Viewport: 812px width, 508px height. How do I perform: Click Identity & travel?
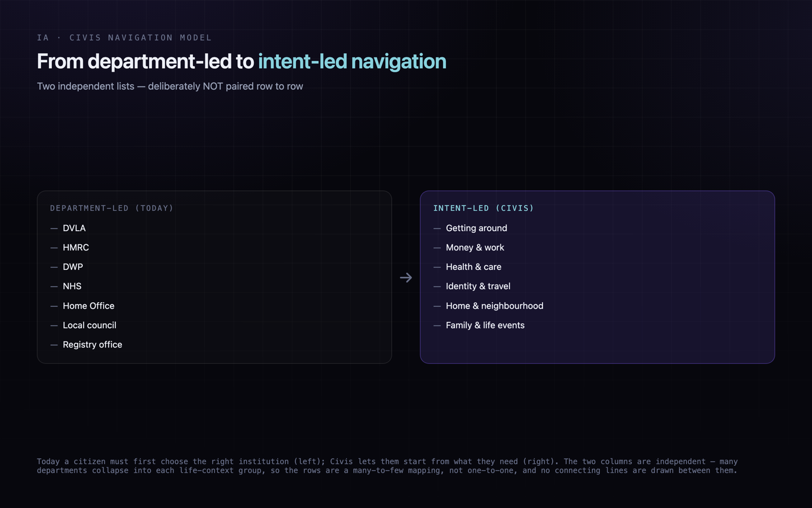(x=478, y=286)
